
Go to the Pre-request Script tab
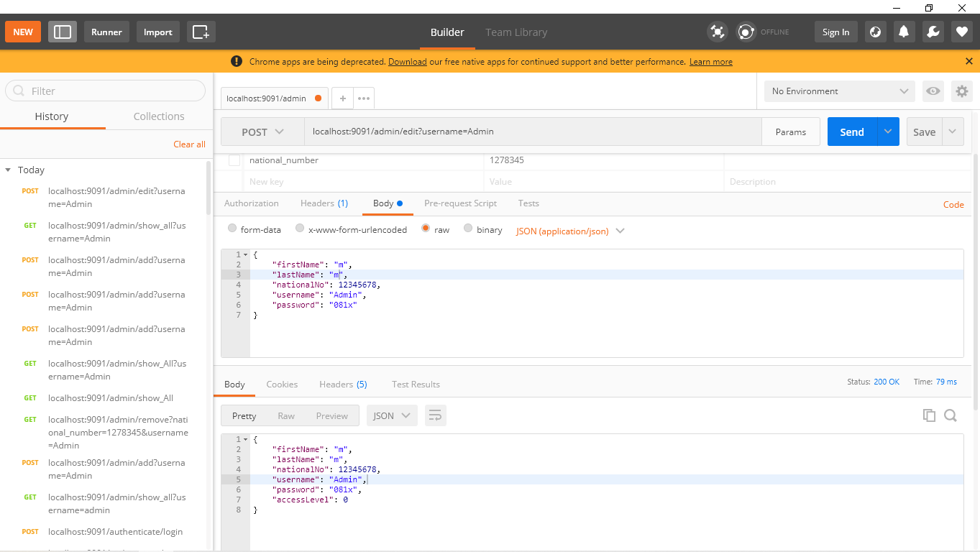[460, 203]
